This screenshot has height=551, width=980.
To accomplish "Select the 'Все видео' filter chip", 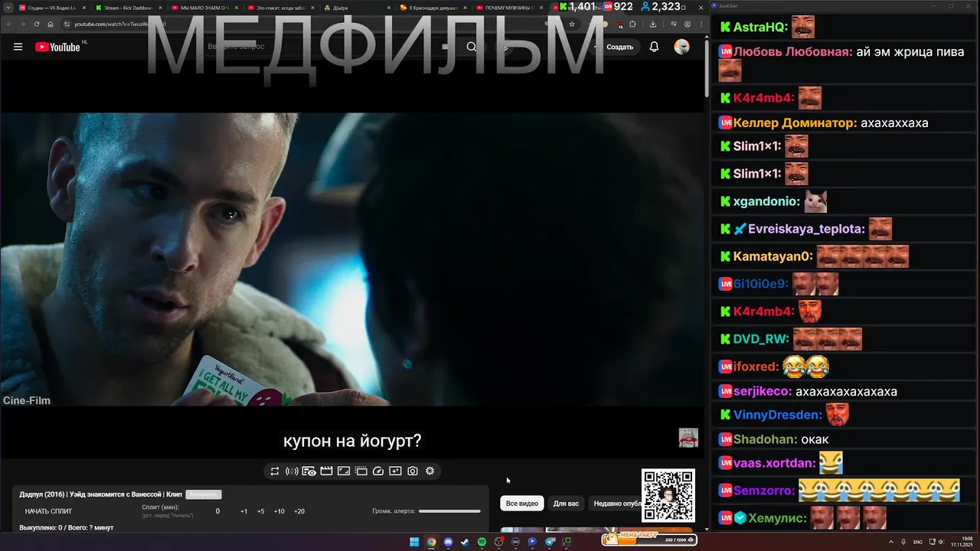I will pos(522,504).
